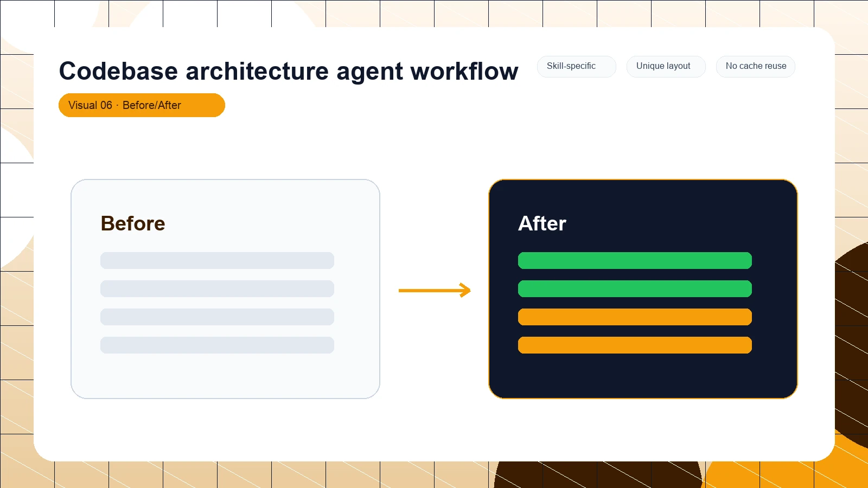The image size is (868, 488).
Task: Click the Skill-specific tag
Action: pyautogui.click(x=576, y=66)
